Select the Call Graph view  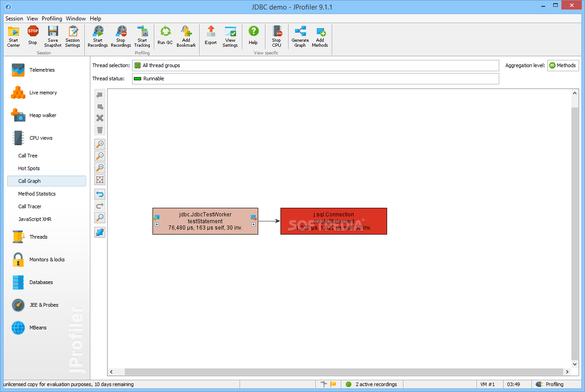click(47, 181)
